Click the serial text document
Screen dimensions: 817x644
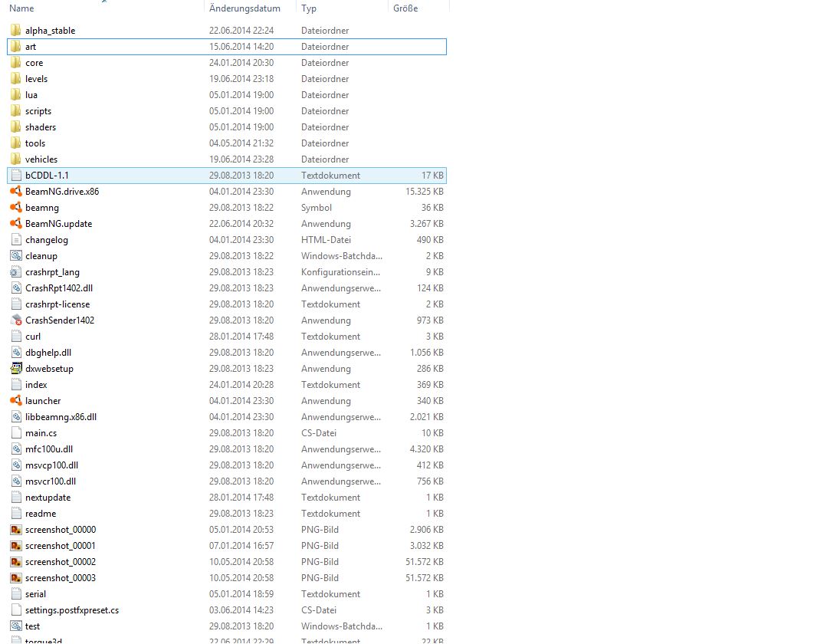coord(227,594)
